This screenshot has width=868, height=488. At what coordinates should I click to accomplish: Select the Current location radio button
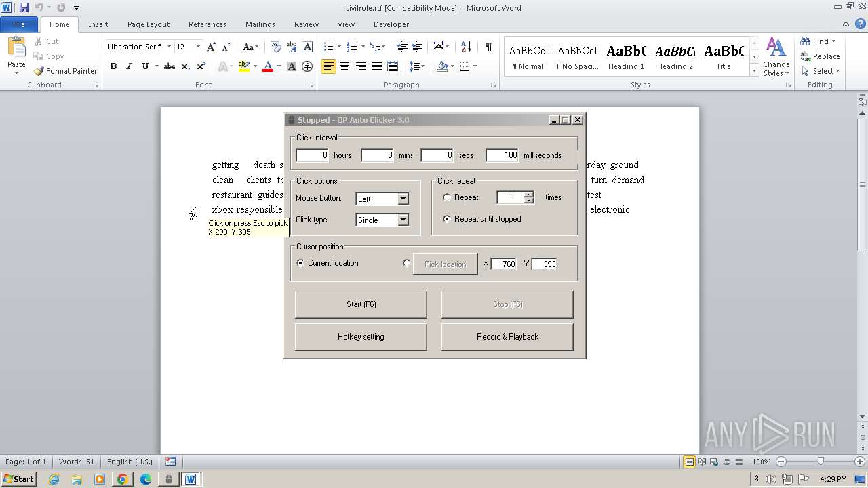coord(300,263)
